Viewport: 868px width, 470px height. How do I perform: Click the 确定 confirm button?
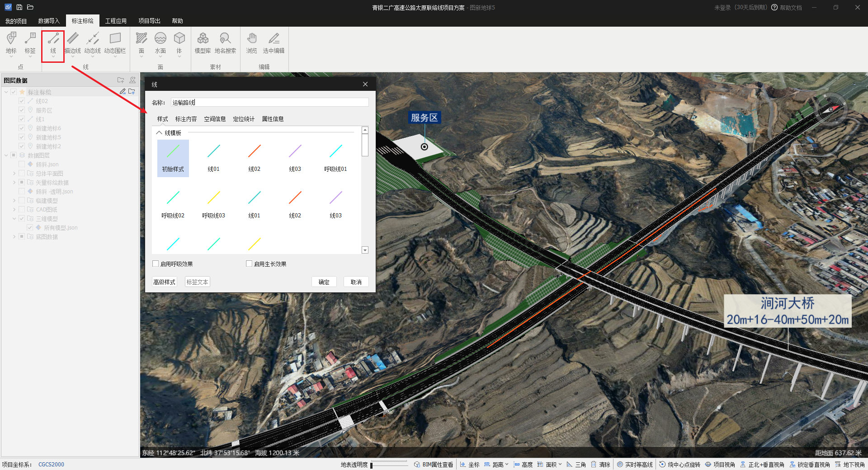pos(324,282)
